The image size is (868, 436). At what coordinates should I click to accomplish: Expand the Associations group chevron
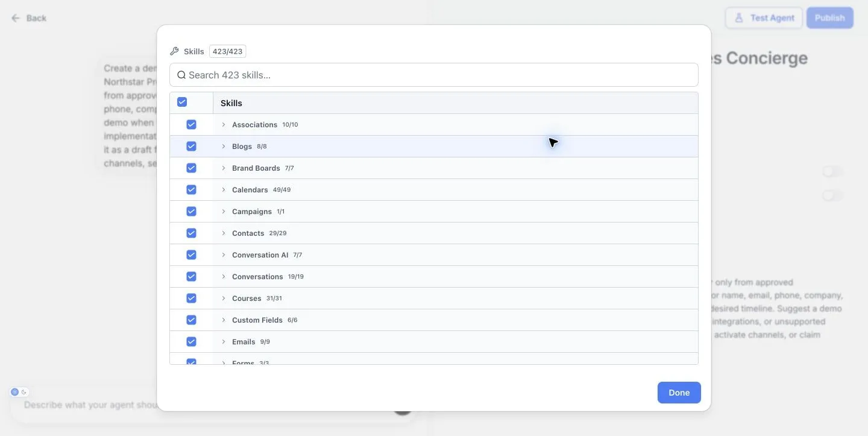(224, 125)
